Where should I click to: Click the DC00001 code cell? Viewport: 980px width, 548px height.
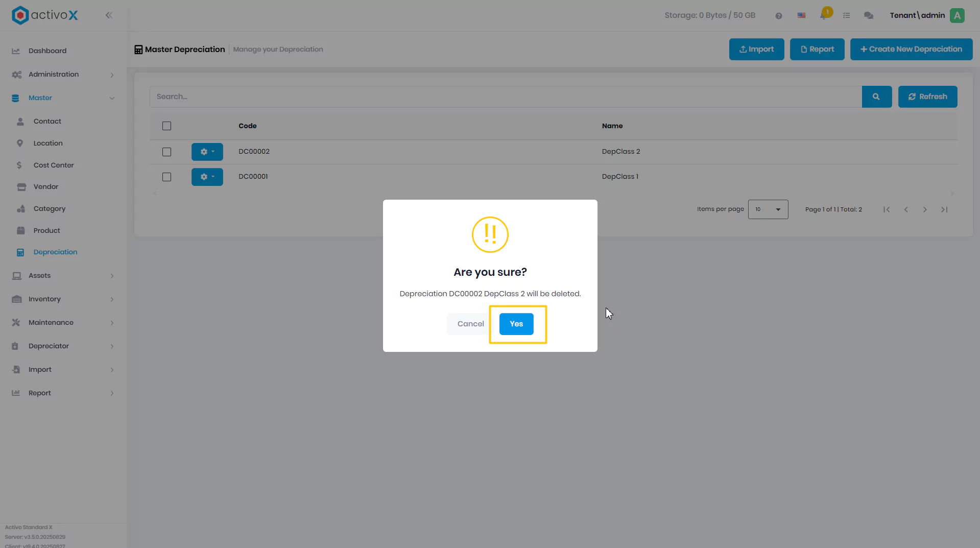(x=253, y=177)
